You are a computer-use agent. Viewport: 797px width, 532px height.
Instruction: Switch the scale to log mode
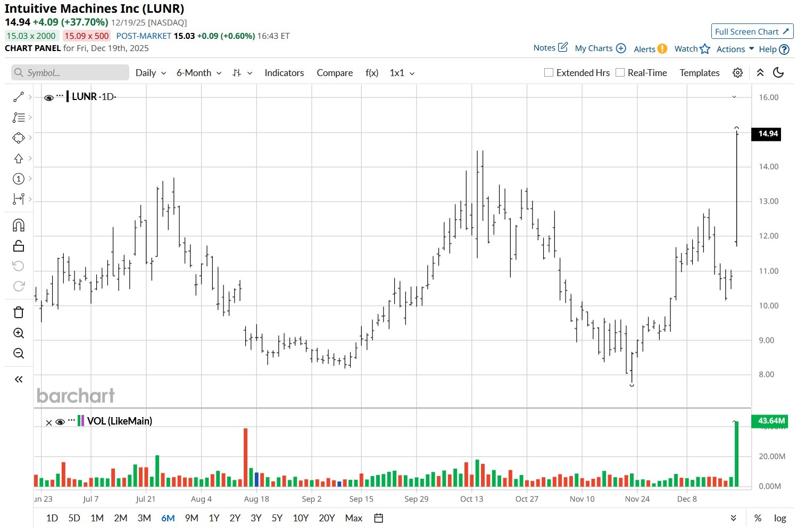780,518
